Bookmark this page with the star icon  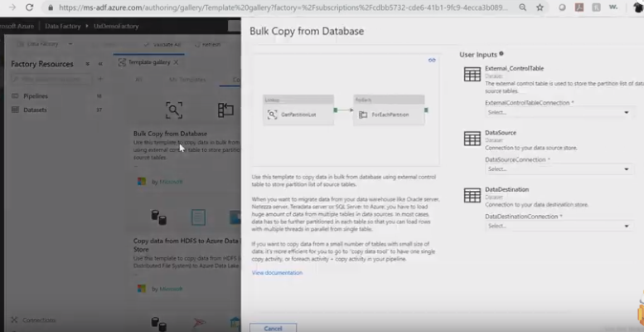pos(540,7)
